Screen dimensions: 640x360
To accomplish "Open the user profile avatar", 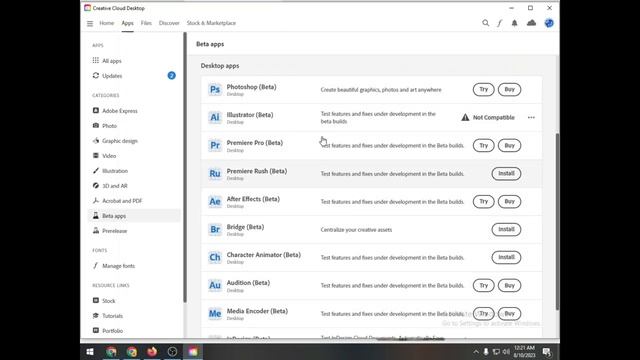I will pos(549,23).
